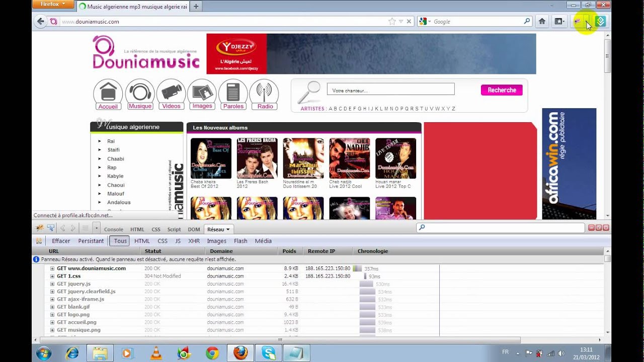Open the Réseau tab dropdown menu
Screen dimensions: 644x362
[228, 229]
